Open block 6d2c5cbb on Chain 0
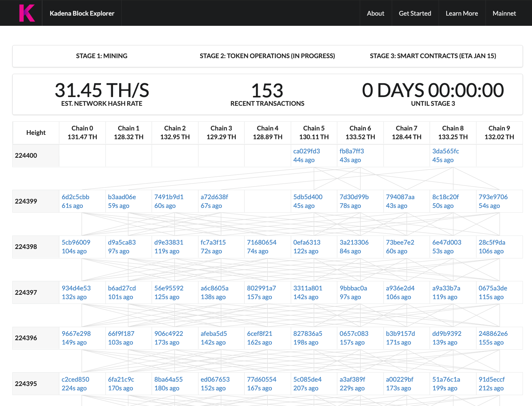 click(x=76, y=197)
